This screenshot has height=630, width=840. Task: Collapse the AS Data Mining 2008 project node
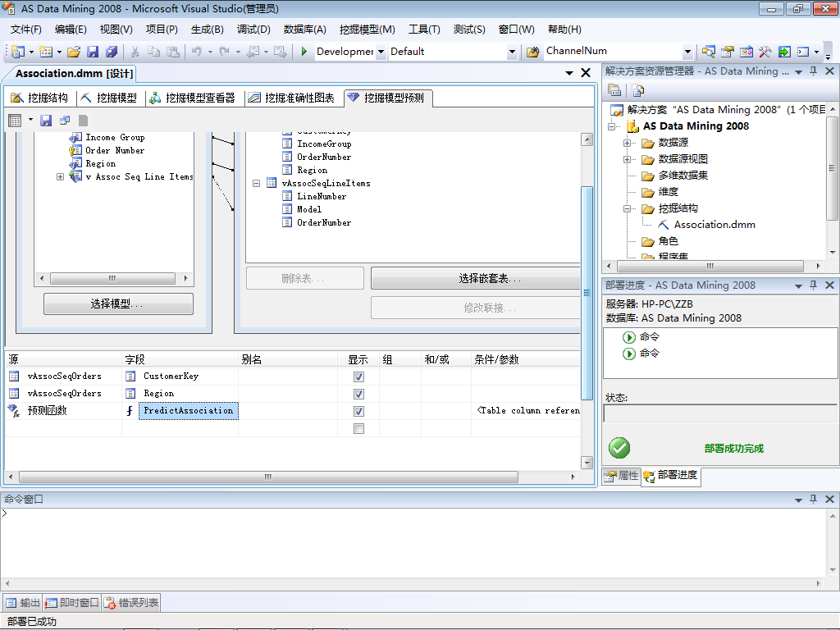point(611,127)
